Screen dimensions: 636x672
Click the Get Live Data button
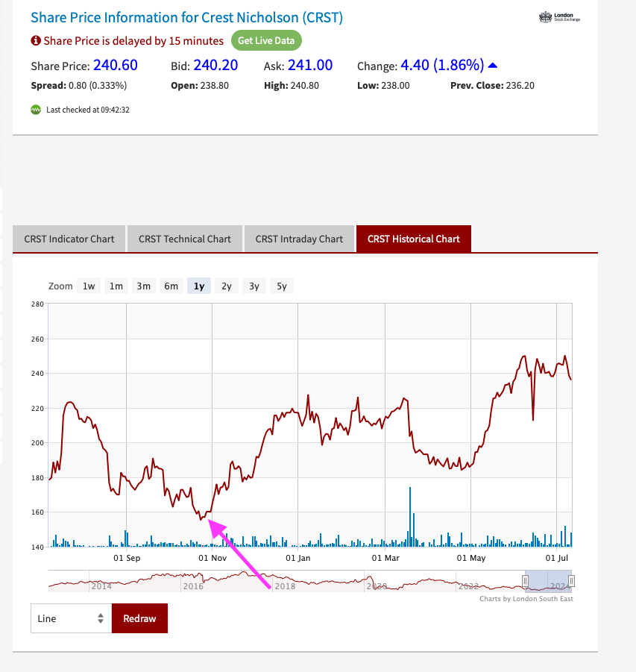coord(266,41)
